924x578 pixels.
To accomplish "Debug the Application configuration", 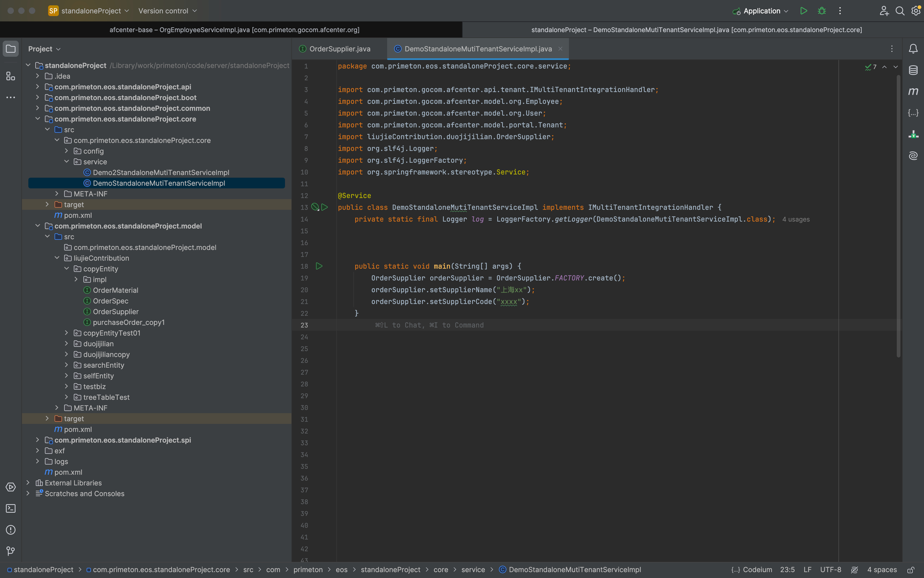I will click(822, 11).
